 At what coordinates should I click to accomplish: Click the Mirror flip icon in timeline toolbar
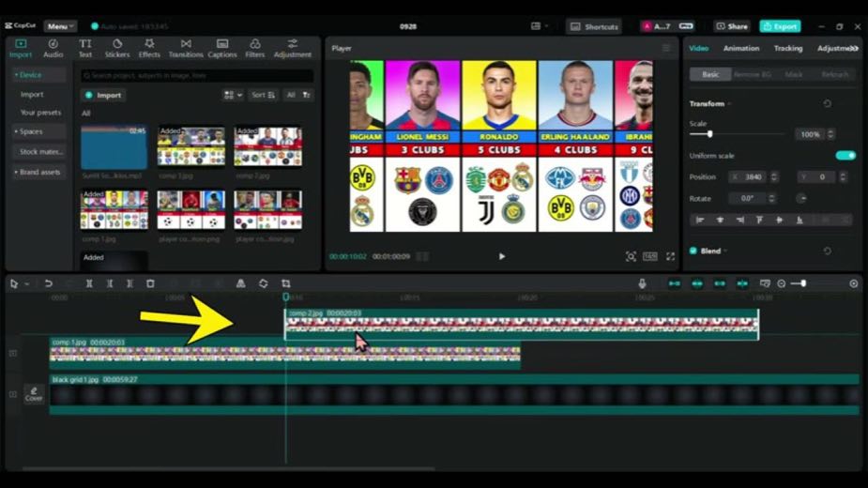click(x=241, y=283)
